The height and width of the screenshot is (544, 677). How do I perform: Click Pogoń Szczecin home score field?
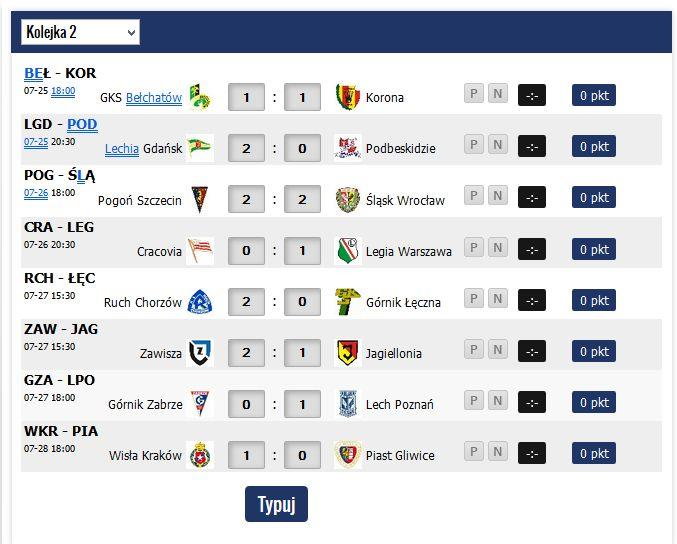click(x=246, y=199)
